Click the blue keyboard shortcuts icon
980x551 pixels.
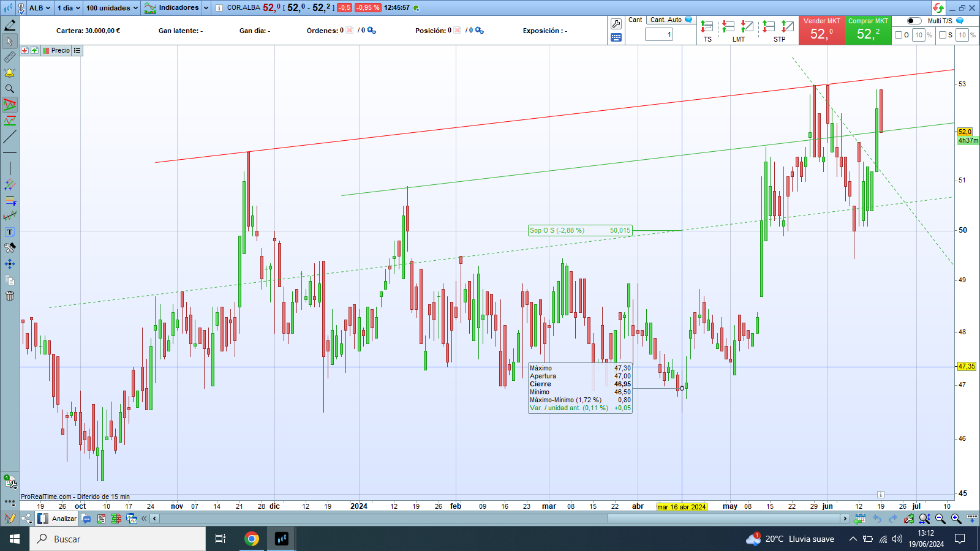click(x=616, y=37)
